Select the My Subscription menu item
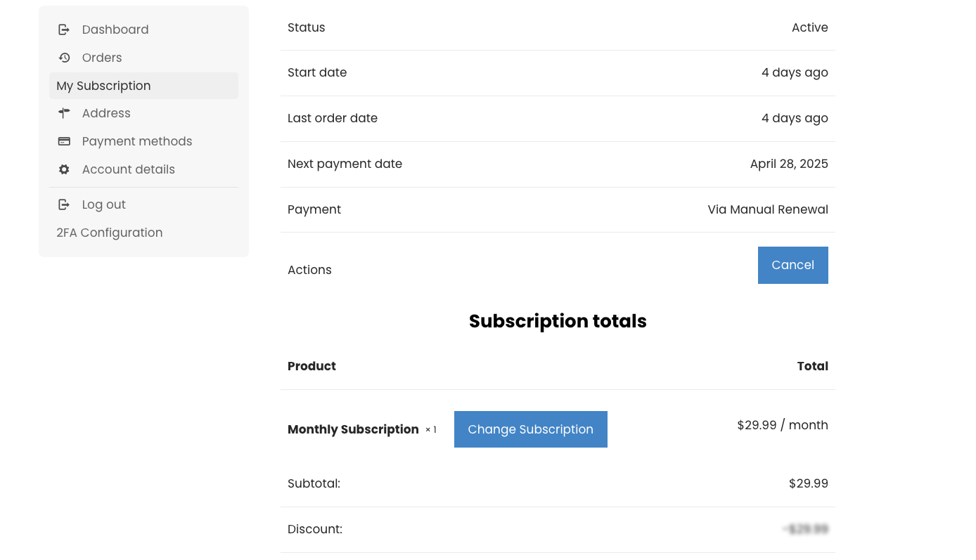This screenshot has width=976, height=560. click(x=103, y=86)
